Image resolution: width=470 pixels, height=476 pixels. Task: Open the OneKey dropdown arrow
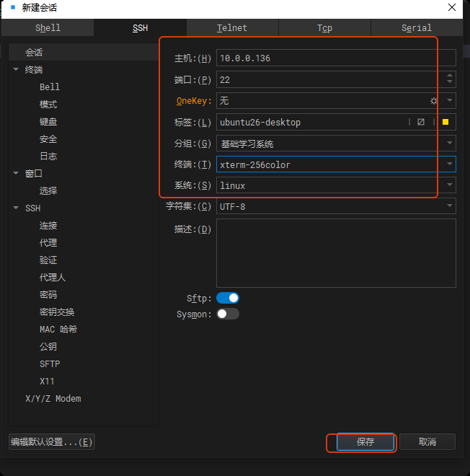450,100
